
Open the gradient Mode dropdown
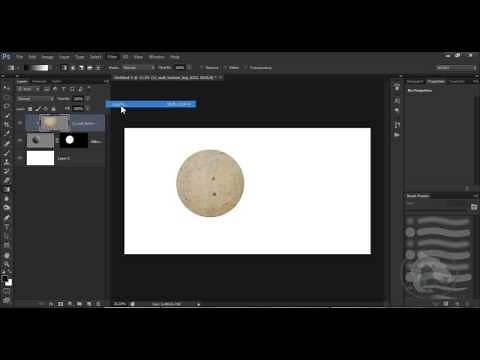(138, 68)
